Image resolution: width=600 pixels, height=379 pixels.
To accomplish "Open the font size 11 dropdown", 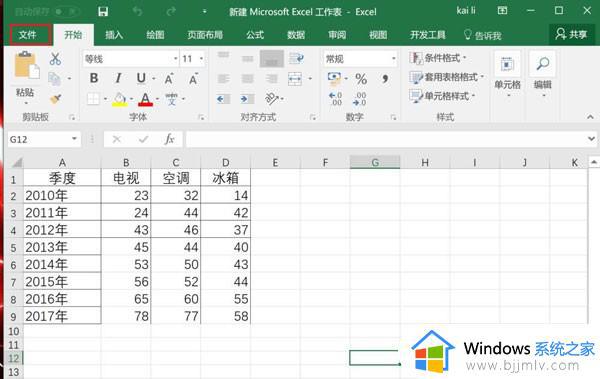I will 201,59.
